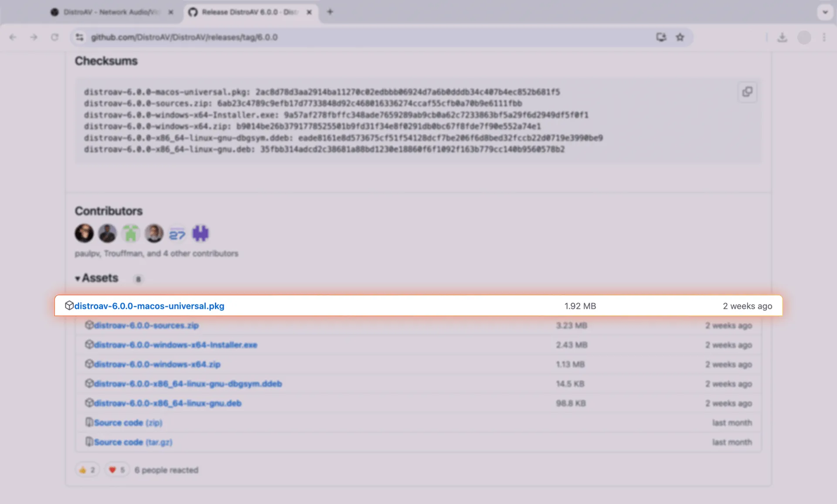Screen dimensions: 837x504
Task: Collapse the Assets section
Action: [97, 278]
